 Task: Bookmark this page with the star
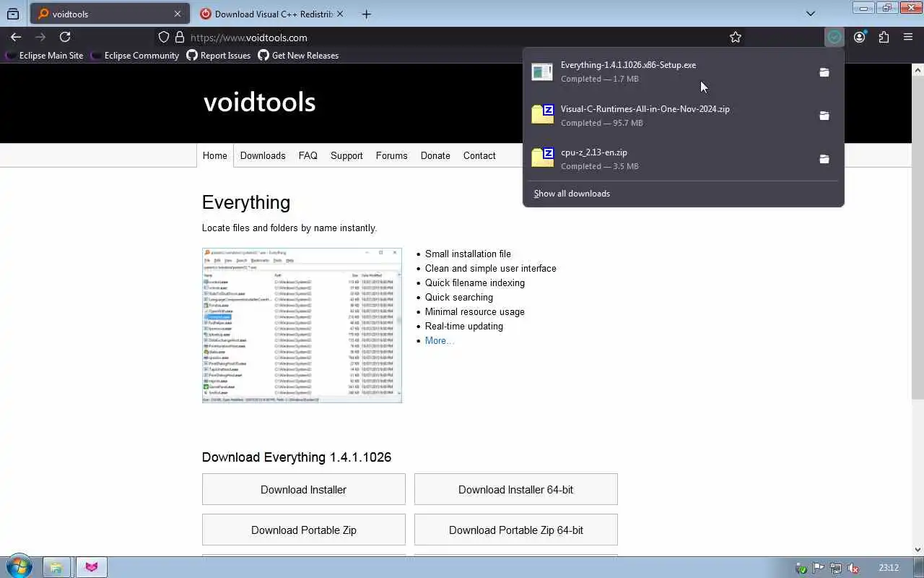click(736, 38)
